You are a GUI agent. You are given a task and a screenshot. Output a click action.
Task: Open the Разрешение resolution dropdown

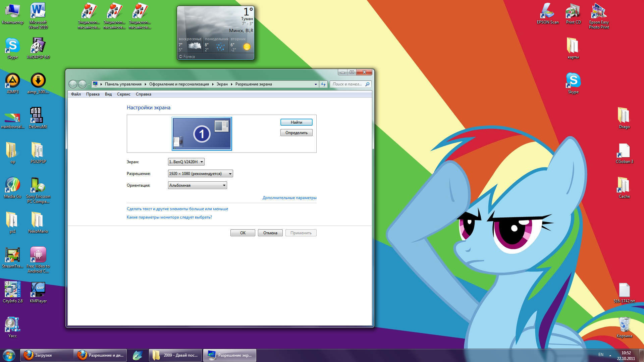tap(200, 174)
